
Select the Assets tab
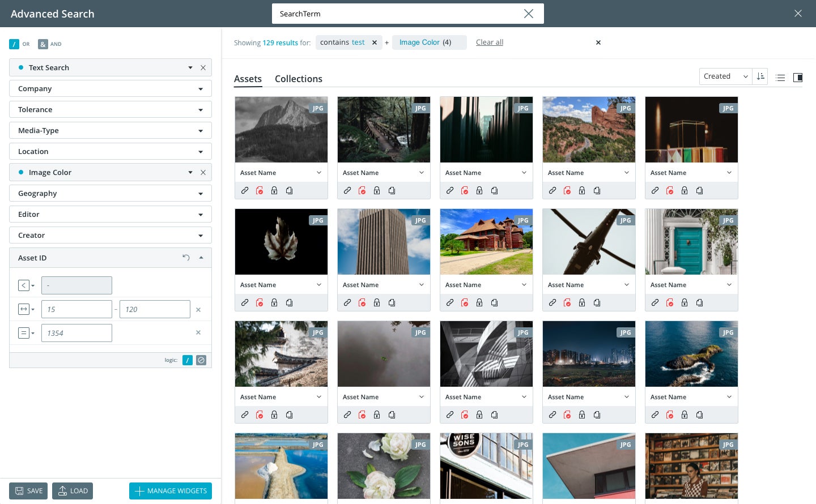[248, 79]
